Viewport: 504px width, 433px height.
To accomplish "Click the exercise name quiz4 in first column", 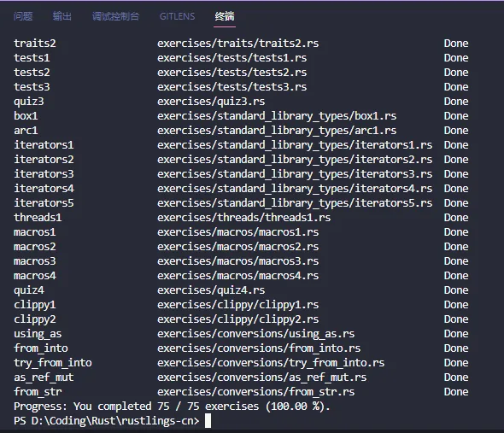I will coord(28,290).
